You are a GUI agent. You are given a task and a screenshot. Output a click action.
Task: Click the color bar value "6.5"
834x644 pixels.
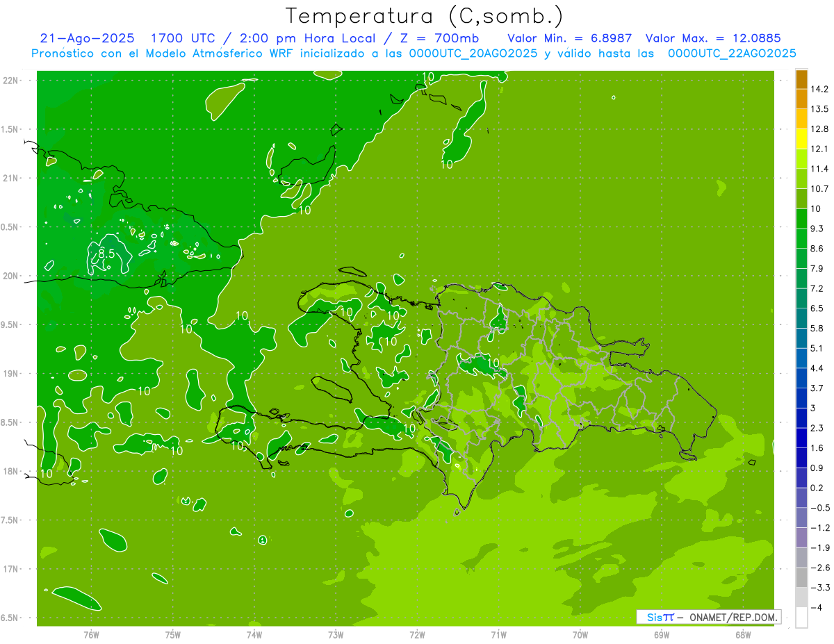click(817, 308)
